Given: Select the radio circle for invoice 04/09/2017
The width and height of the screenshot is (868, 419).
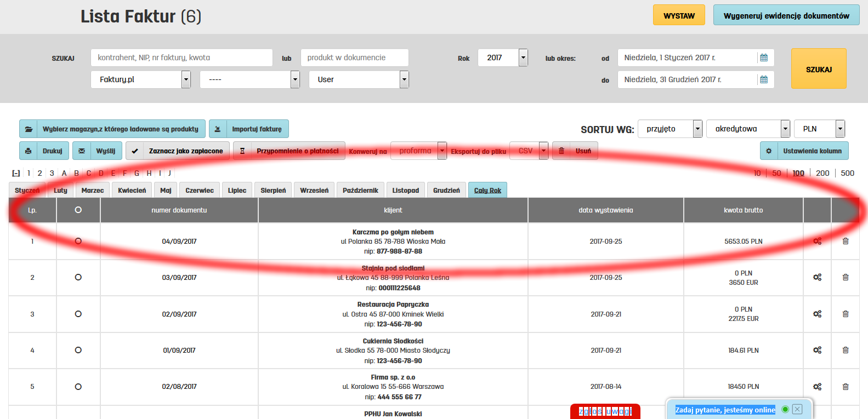Looking at the screenshot, I should click(x=78, y=241).
